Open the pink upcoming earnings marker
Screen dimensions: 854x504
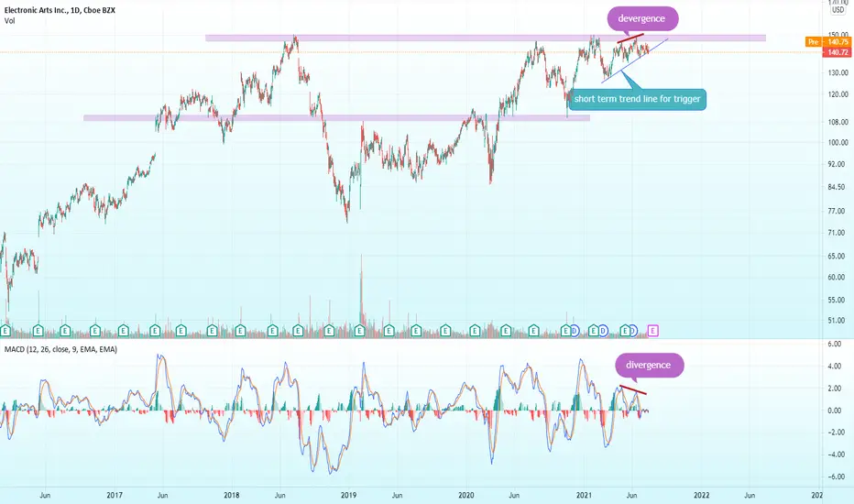coord(652,330)
